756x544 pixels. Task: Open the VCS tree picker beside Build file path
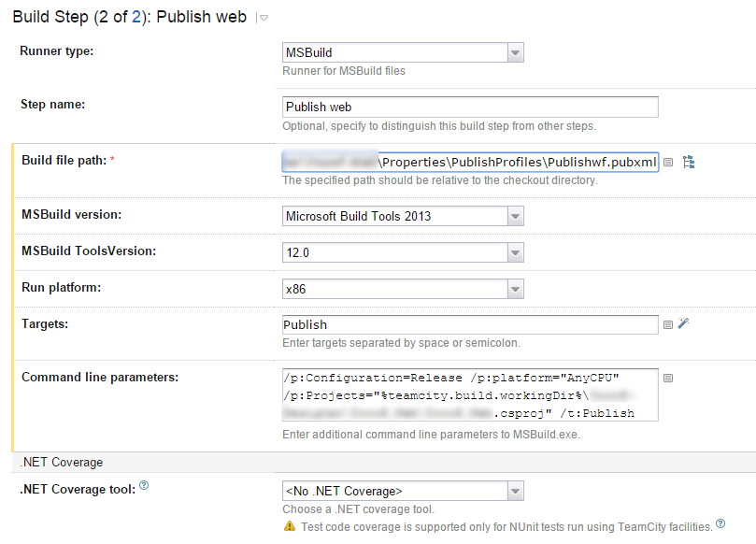coord(689,162)
